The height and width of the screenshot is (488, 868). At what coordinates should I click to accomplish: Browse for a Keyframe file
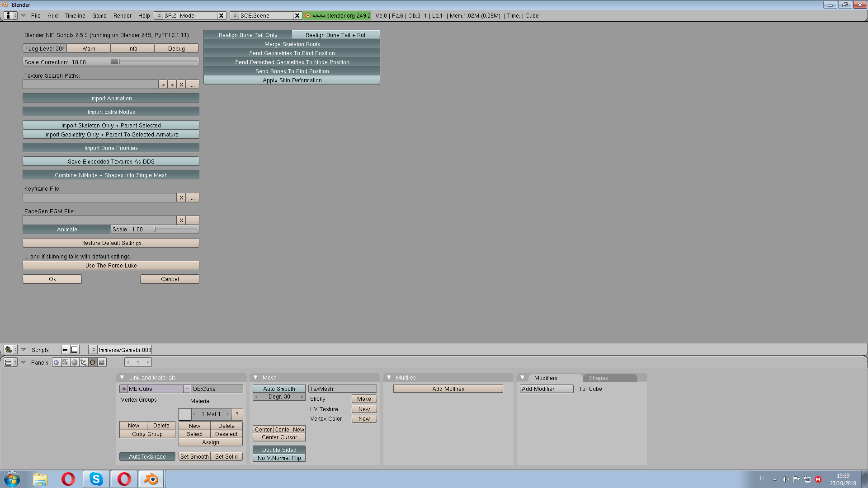tap(193, 198)
